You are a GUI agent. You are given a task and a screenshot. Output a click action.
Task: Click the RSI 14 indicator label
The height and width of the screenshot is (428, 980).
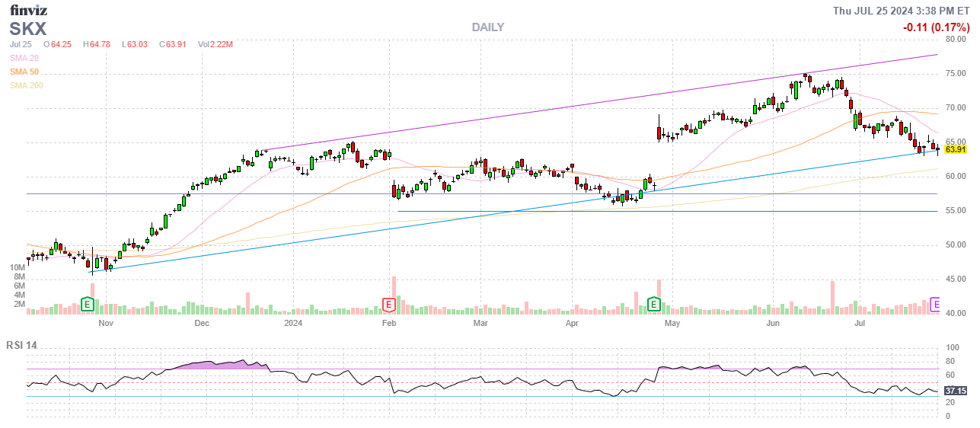[21, 345]
